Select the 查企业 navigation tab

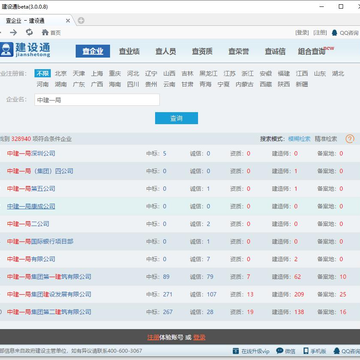click(93, 51)
